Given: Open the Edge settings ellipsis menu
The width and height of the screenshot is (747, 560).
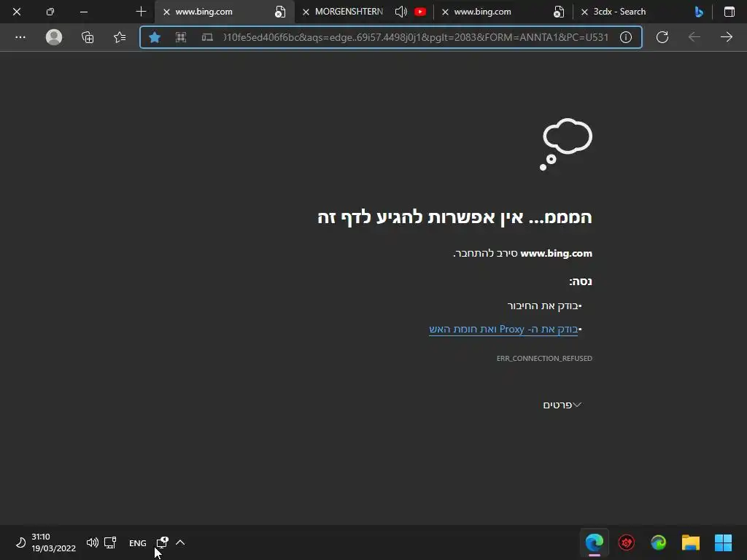Looking at the screenshot, I should pos(20,37).
